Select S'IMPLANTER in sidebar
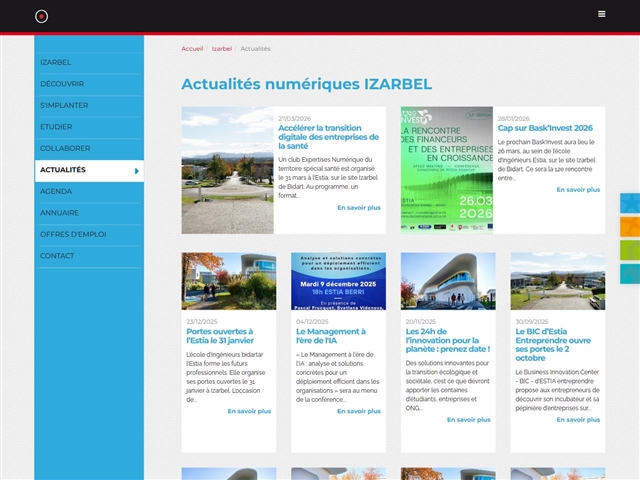 click(x=89, y=105)
